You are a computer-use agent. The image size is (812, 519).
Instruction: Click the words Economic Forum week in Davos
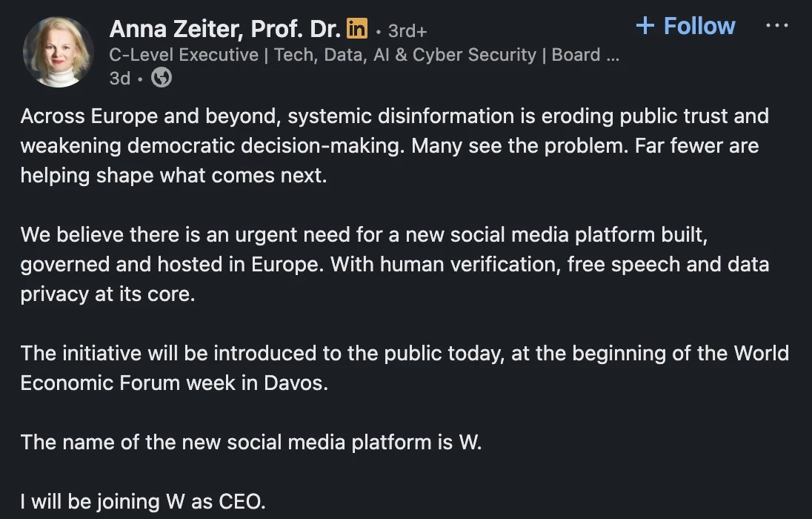(174, 383)
